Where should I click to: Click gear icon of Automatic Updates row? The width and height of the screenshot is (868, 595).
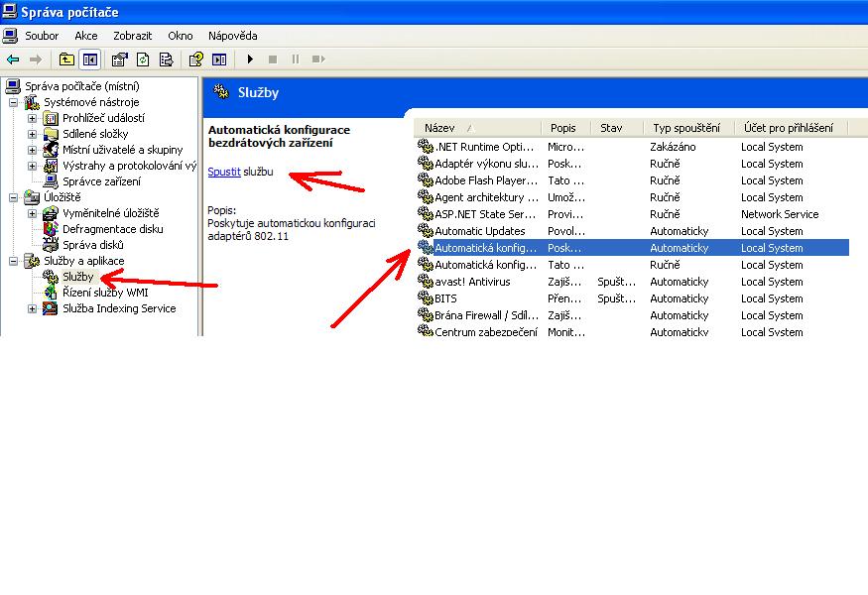coord(426,231)
